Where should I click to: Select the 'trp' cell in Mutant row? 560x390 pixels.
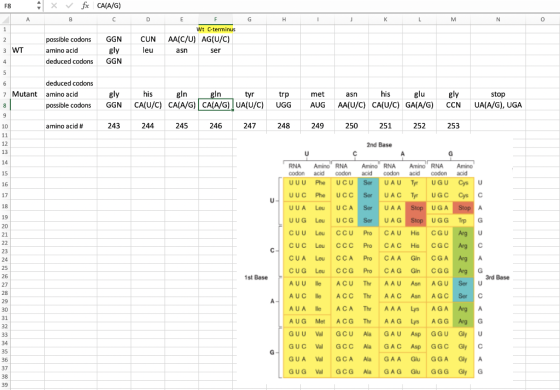[x=284, y=94]
